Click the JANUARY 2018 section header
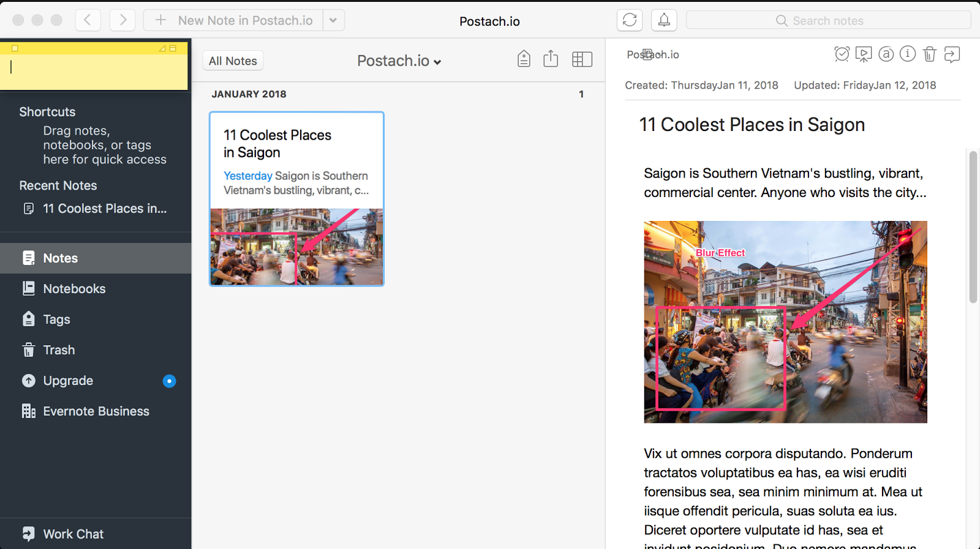980x549 pixels. [x=249, y=94]
